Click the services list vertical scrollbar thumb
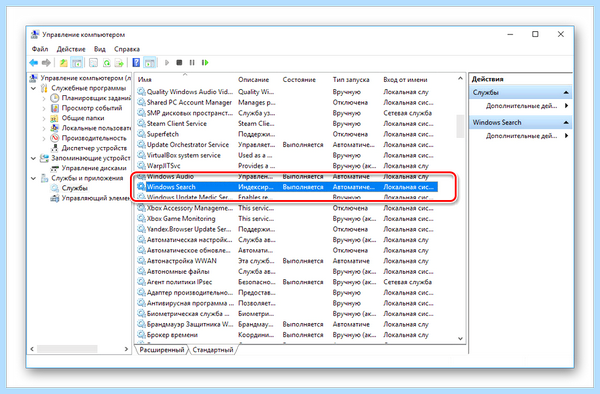The image size is (600, 394). coord(460,126)
